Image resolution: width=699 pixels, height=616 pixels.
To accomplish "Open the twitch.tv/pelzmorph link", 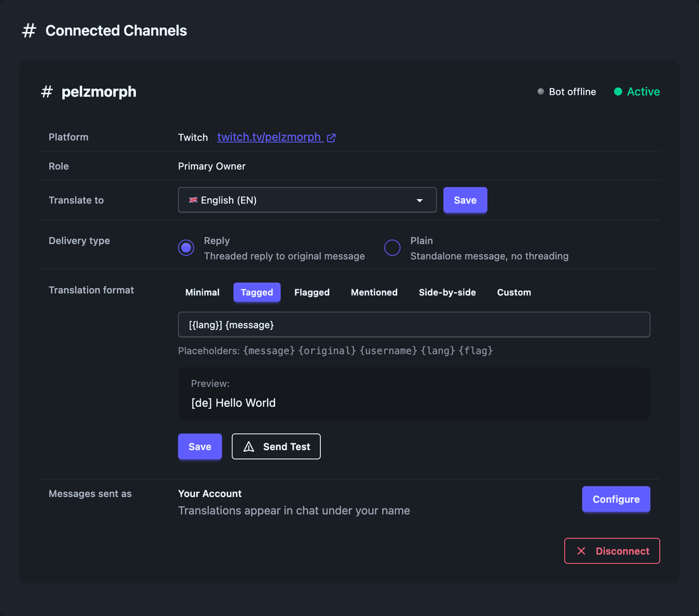I will 269,137.
